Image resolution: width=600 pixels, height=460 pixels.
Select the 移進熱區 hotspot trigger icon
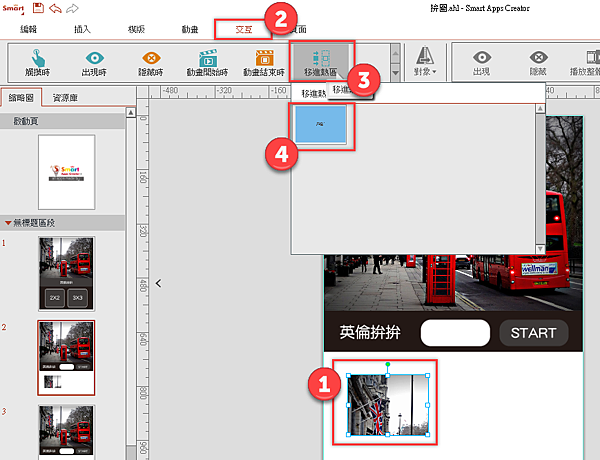pos(321,62)
